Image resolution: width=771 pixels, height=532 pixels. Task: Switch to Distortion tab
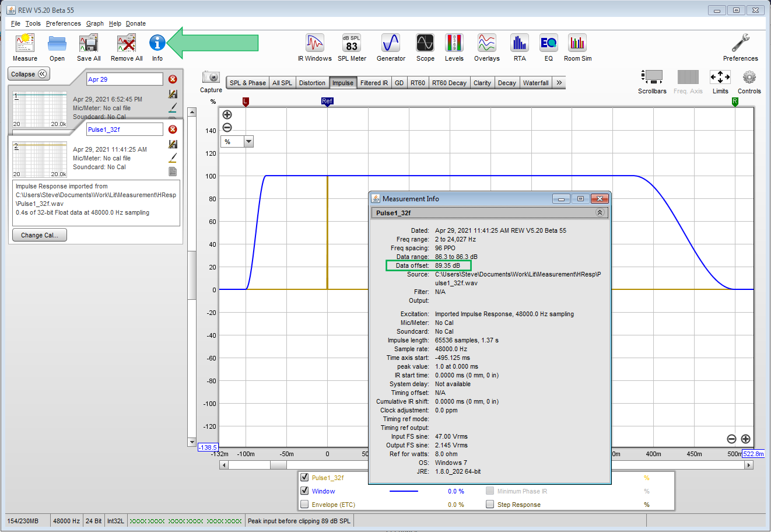pyautogui.click(x=312, y=83)
